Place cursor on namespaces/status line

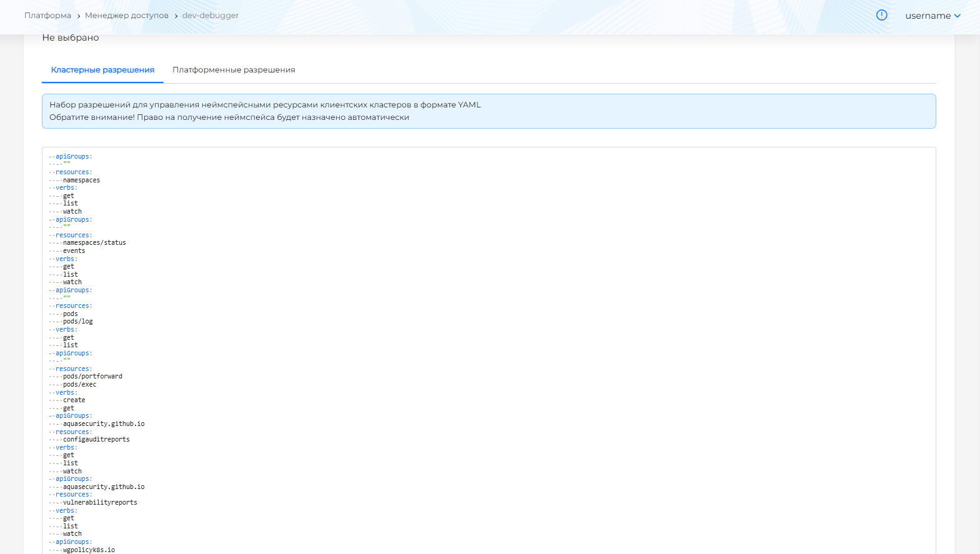pos(94,243)
